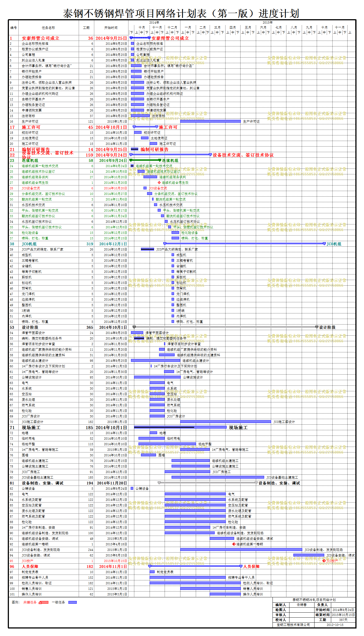Click the long JCO机组 summary bar
The width and height of the screenshot is (364, 636).
(244, 244)
